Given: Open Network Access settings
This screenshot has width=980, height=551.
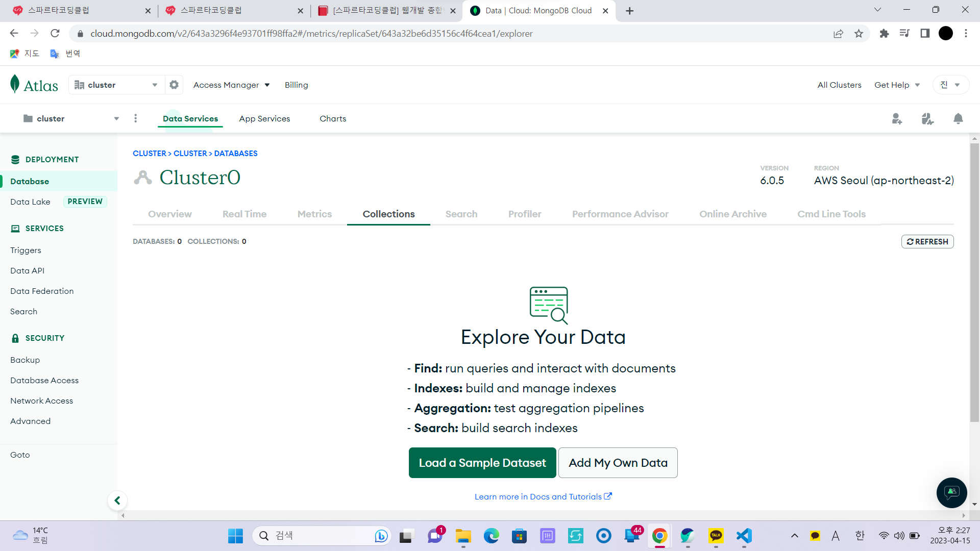Looking at the screenshot, I should pyautogui.click(x=41, y=400).
